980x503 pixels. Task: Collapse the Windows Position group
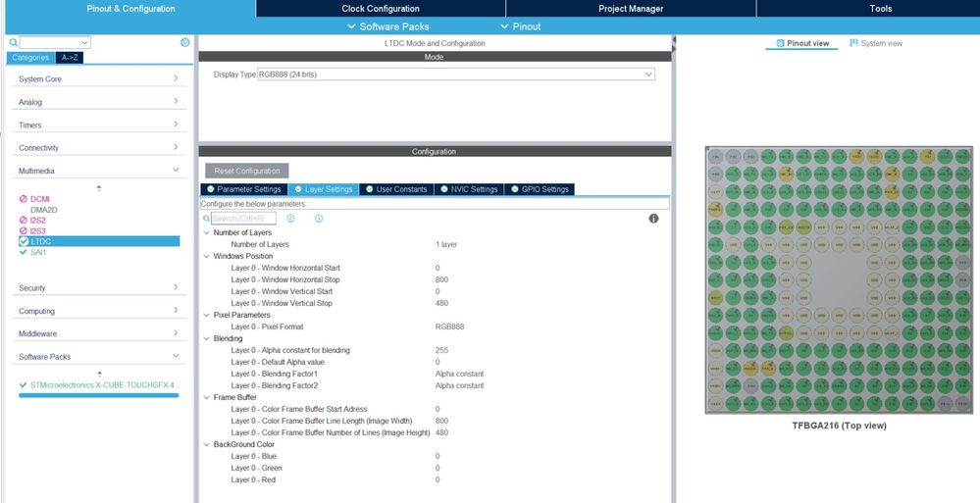pos(207,256)
